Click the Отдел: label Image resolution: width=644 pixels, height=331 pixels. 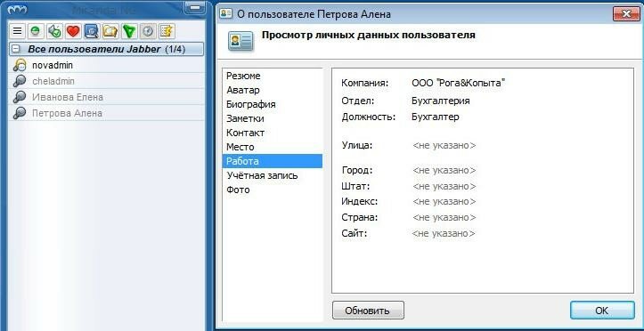tap(358, 101)
